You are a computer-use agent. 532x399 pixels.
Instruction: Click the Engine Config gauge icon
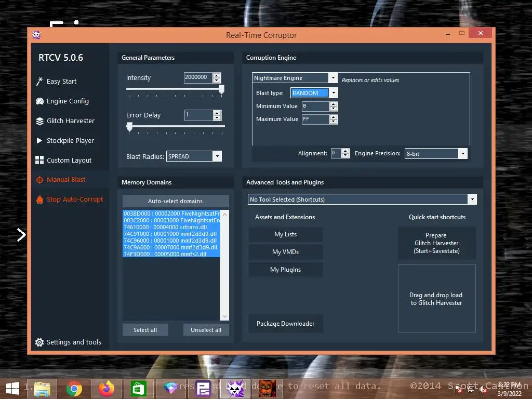[x=39, y=101]
